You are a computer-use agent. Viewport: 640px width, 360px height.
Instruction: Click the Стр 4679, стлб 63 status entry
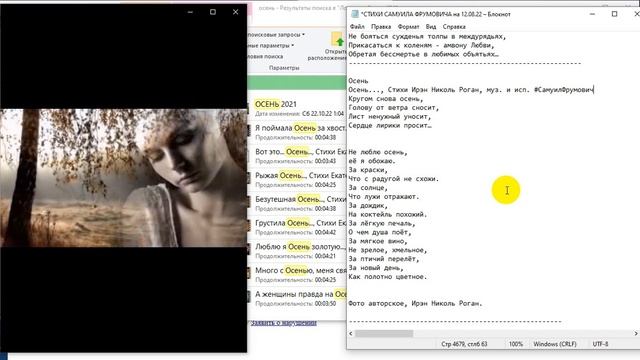464,344
